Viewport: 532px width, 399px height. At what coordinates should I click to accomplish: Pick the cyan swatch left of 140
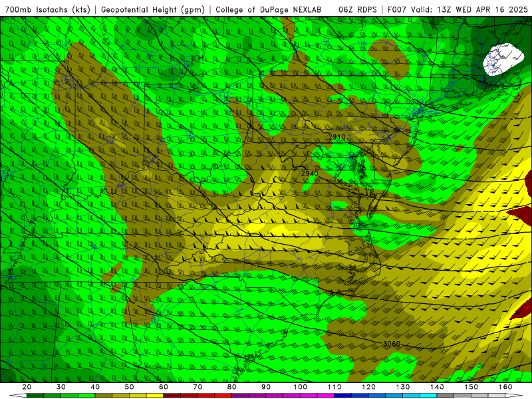(428, 395)
